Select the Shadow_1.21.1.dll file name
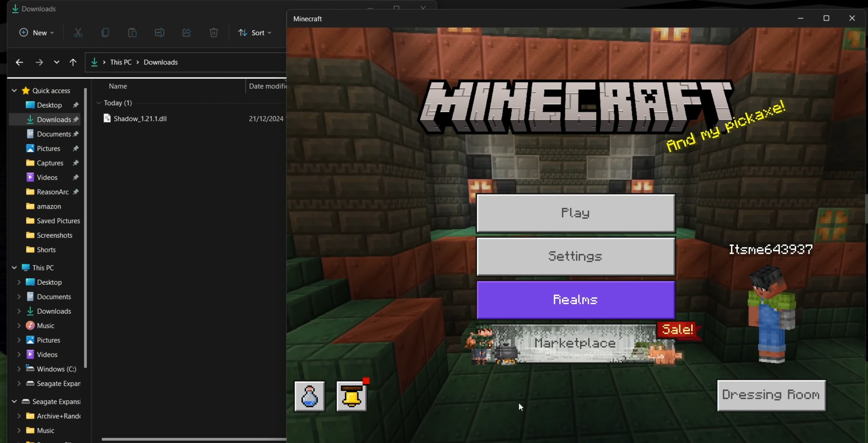Image resolution: width=868 pixels, height=443 pixels. [140, 119]
